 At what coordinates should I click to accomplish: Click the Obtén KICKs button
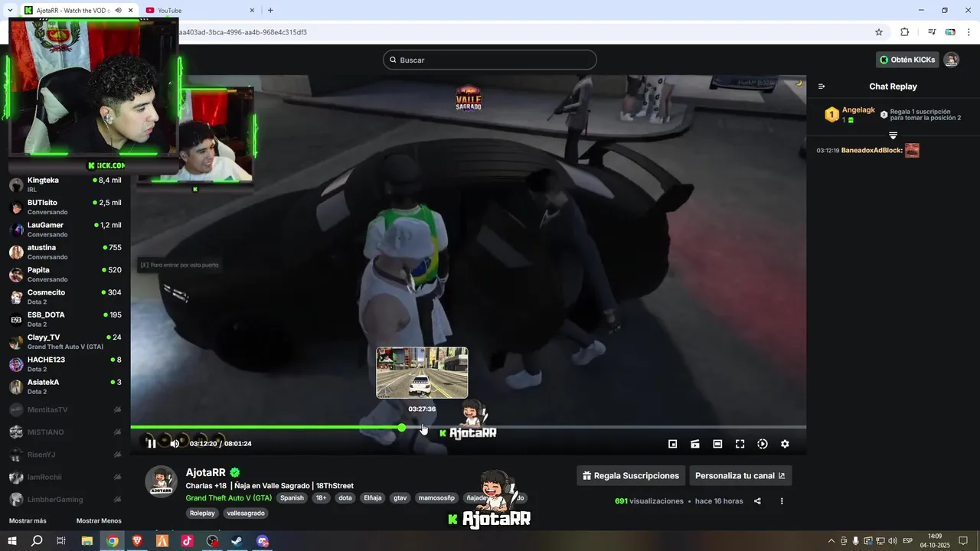tap(907, 60)
